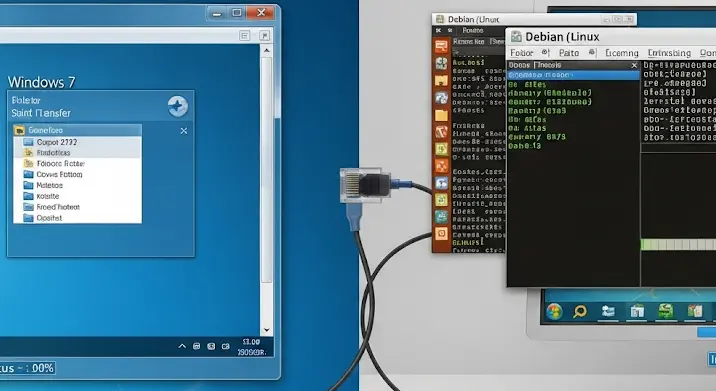The height and width of the screenshot is (391, 716).
Task: Click the vertical scrollbar track in Windows 7 window
Action: [267, 190]
